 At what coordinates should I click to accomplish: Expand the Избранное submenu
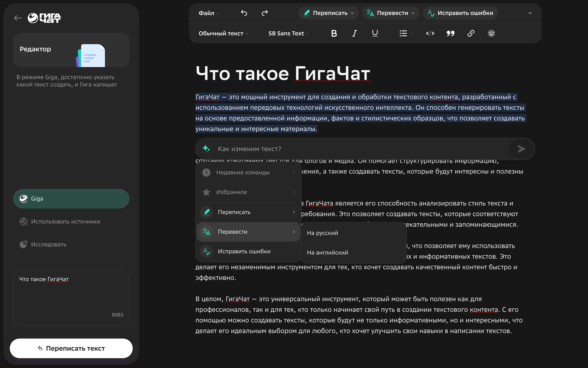pos(248,192)
